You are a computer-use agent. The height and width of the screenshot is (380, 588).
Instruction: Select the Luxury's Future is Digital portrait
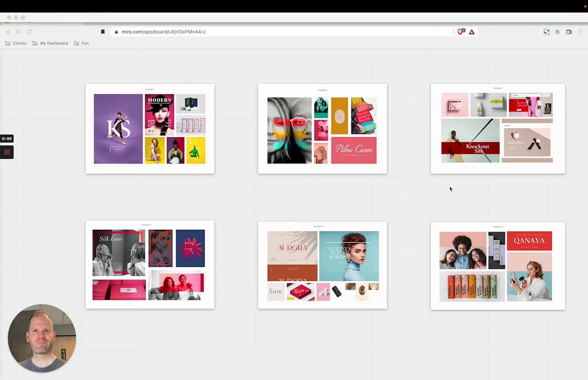point(349,256)
